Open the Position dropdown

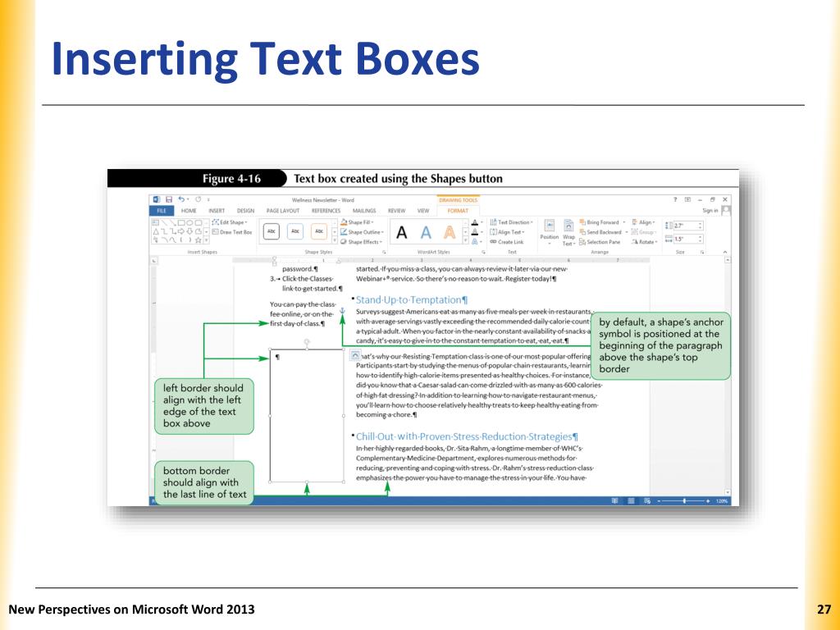pos(549,231)
